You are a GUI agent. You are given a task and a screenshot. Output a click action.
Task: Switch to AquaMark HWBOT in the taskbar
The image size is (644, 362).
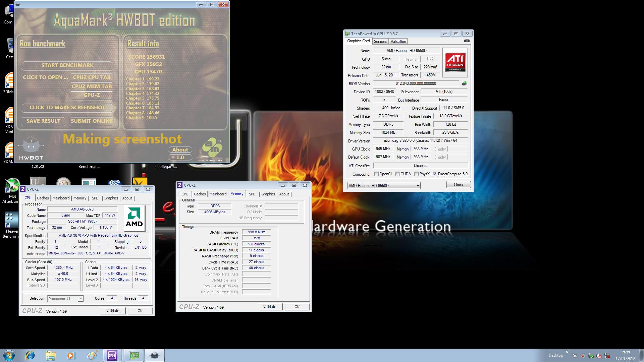(x=154, y=355)
